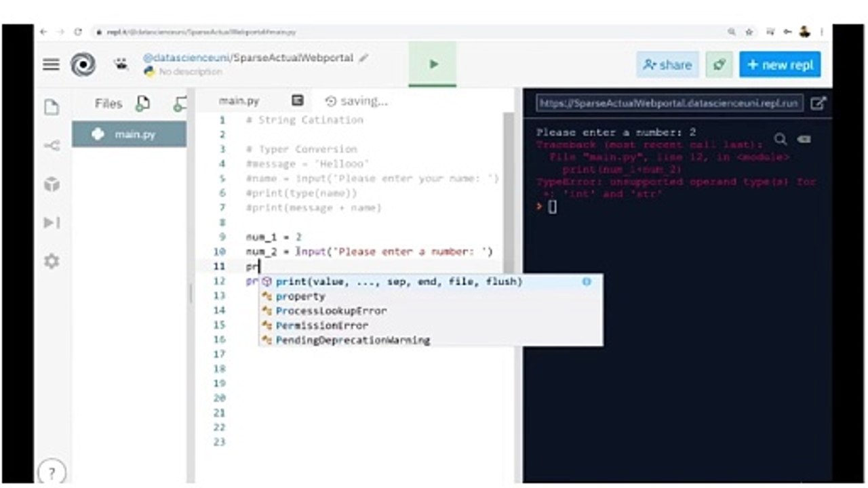This screenshot has height=488, width=868.
Task: Select main.py in file tree
Action: click(130, 134)
